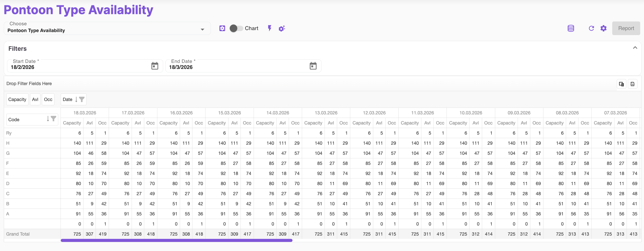Open the Start Date calendar picker

(x=155, y=66)
